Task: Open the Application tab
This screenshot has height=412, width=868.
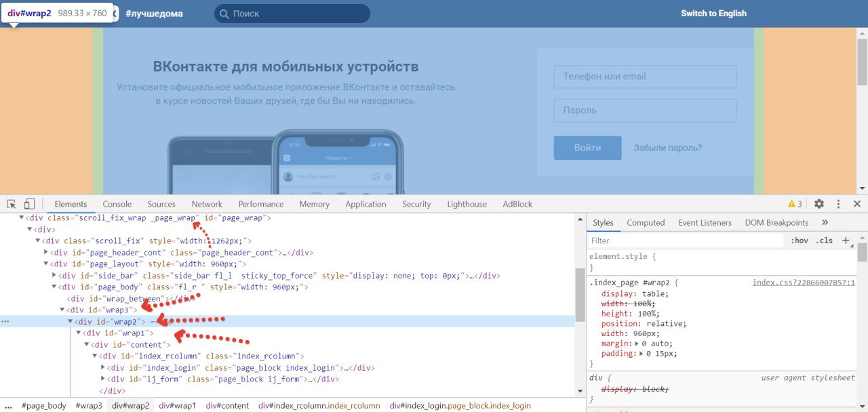Action: 366,204
